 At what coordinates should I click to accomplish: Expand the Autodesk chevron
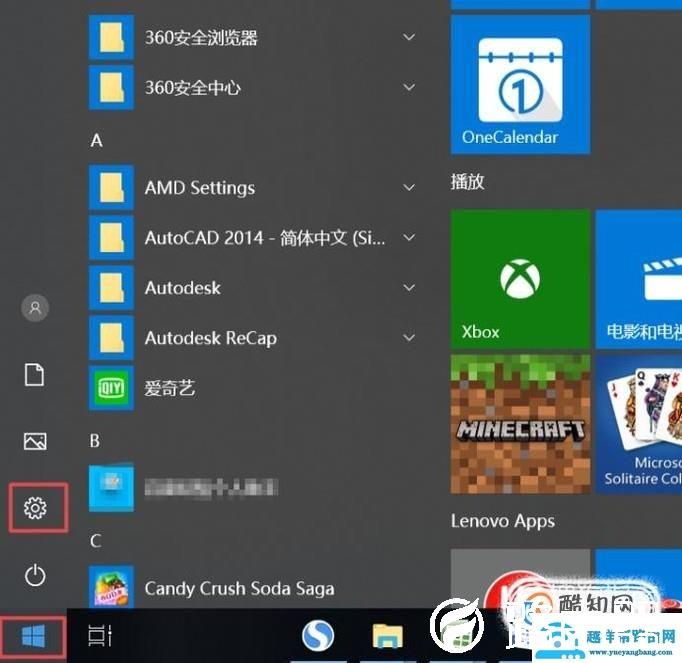point(409,288)
